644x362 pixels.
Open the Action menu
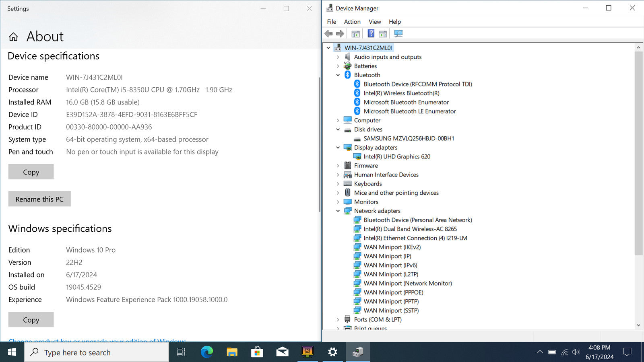pos(352,22)
